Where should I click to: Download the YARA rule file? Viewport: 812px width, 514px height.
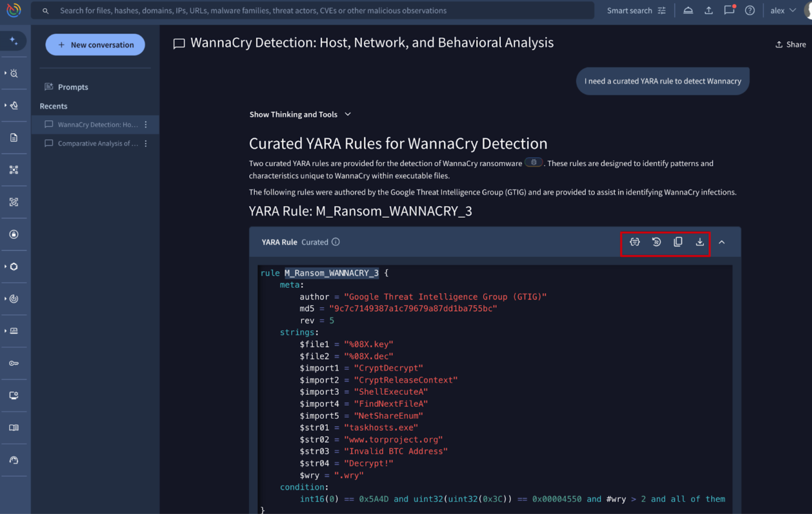(x=700, y=242)
